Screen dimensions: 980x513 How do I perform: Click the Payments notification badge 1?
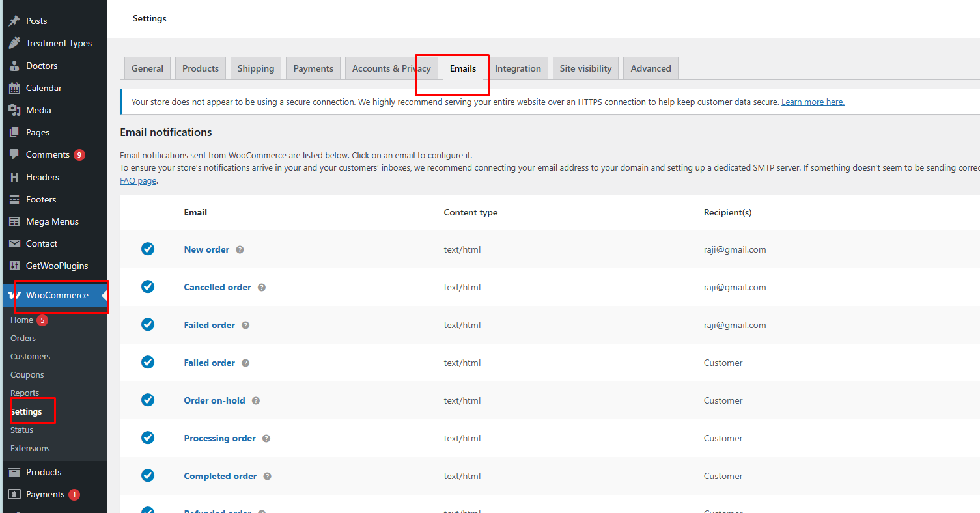74,495
